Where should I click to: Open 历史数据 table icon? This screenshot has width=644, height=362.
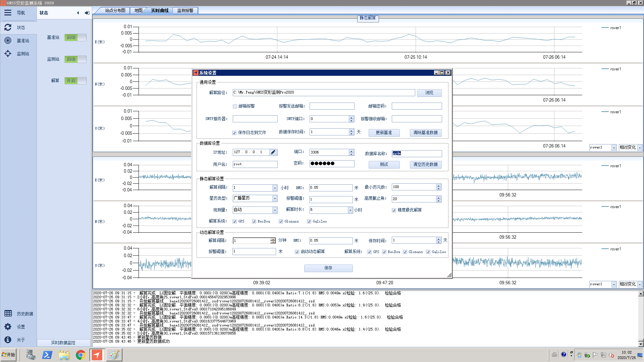(8, 313)
